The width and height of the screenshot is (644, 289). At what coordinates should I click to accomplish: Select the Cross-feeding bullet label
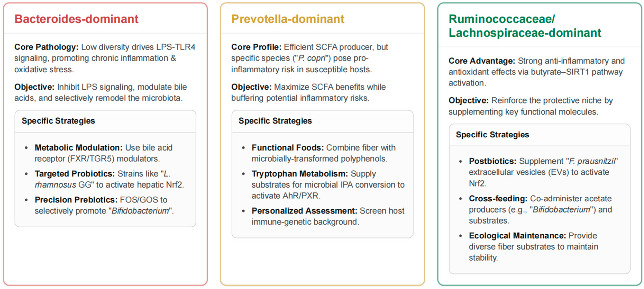(x=498, y=198)
